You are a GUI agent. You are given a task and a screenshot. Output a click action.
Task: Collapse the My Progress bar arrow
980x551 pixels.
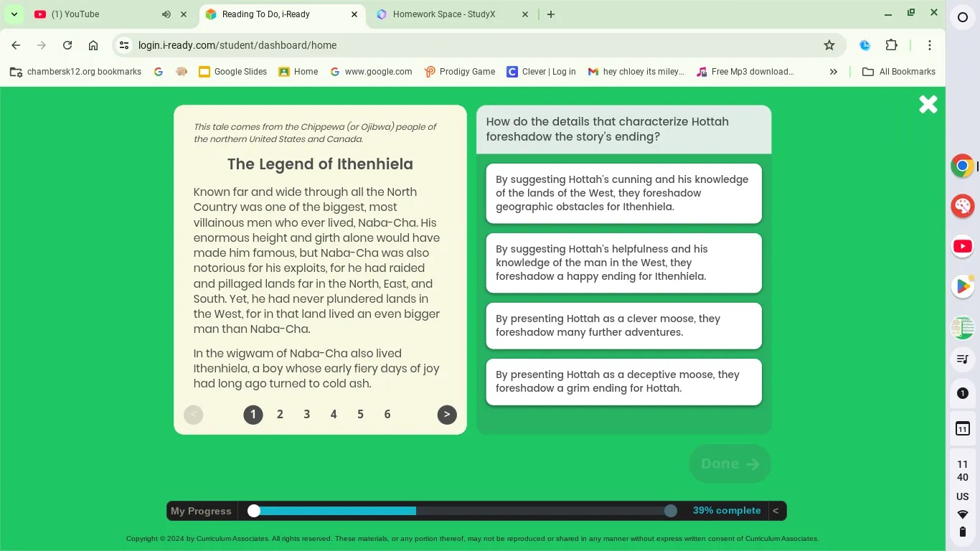tap(775, 511)
